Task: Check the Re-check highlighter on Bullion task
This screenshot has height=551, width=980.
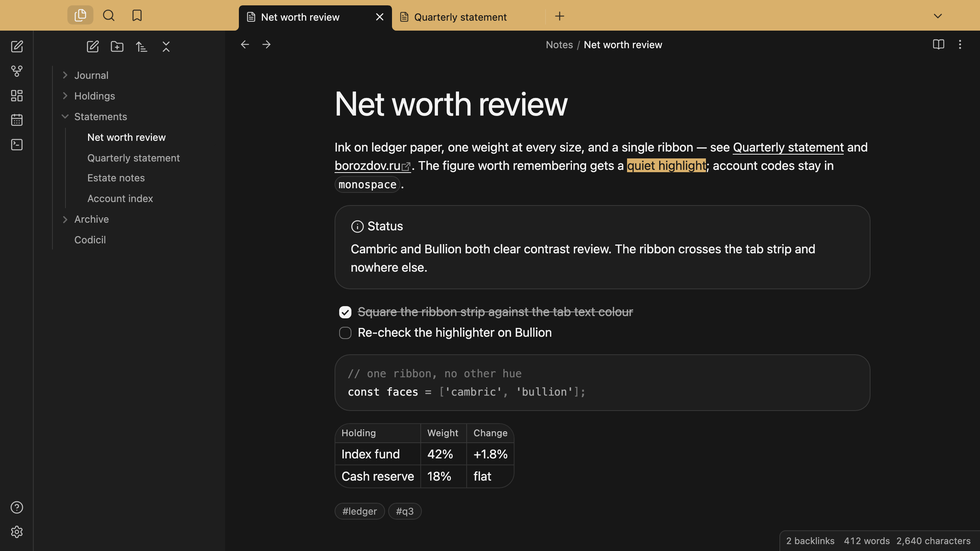Action: tap(345, 333)
